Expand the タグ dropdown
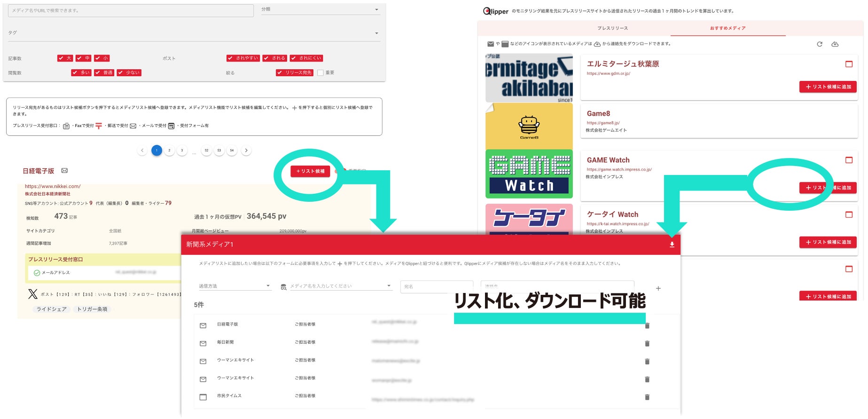The width and height of the screenshot is (868, 419). point(194,33)
